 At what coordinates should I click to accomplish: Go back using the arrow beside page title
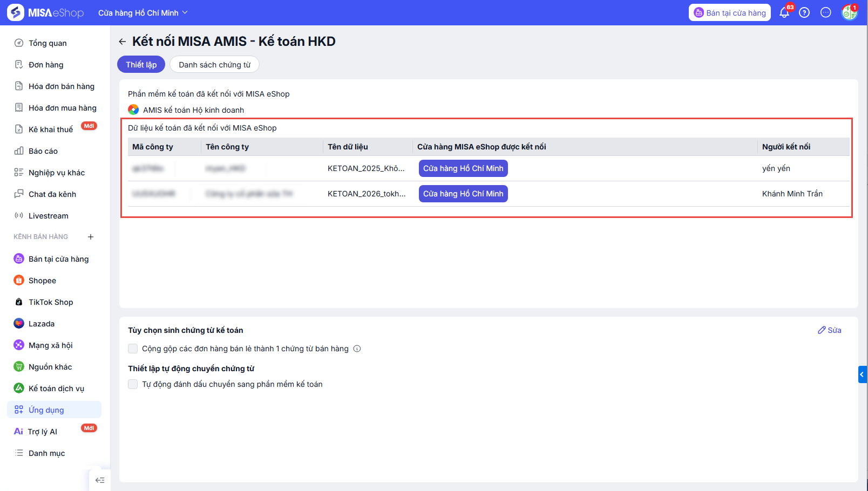(x=123, y=42)
